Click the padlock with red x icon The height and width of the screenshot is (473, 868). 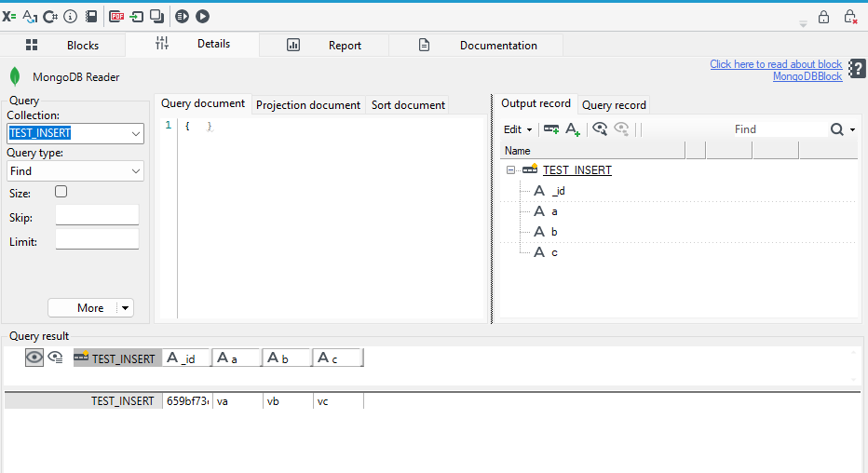(850, 17)
